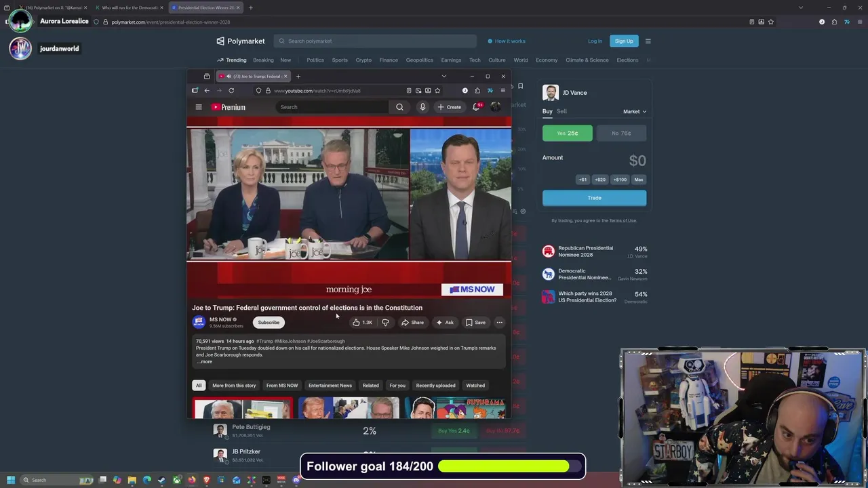Click the Polymarket logo

click(241, 41)
